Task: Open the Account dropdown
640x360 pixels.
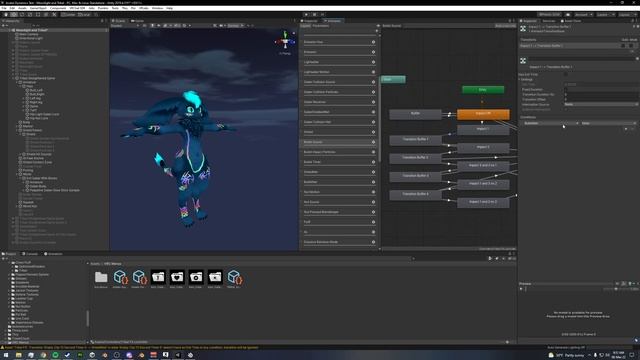Action: click(584, 14)
